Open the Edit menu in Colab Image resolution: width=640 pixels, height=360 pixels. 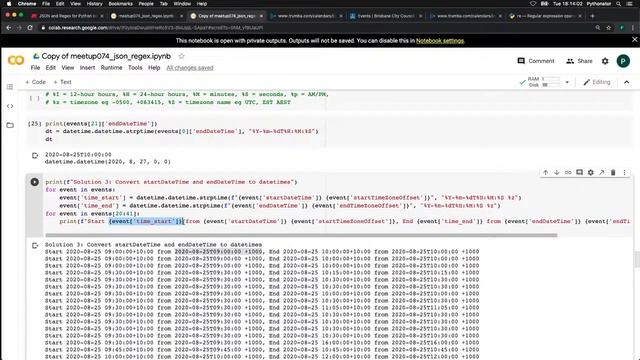[51, 68]
